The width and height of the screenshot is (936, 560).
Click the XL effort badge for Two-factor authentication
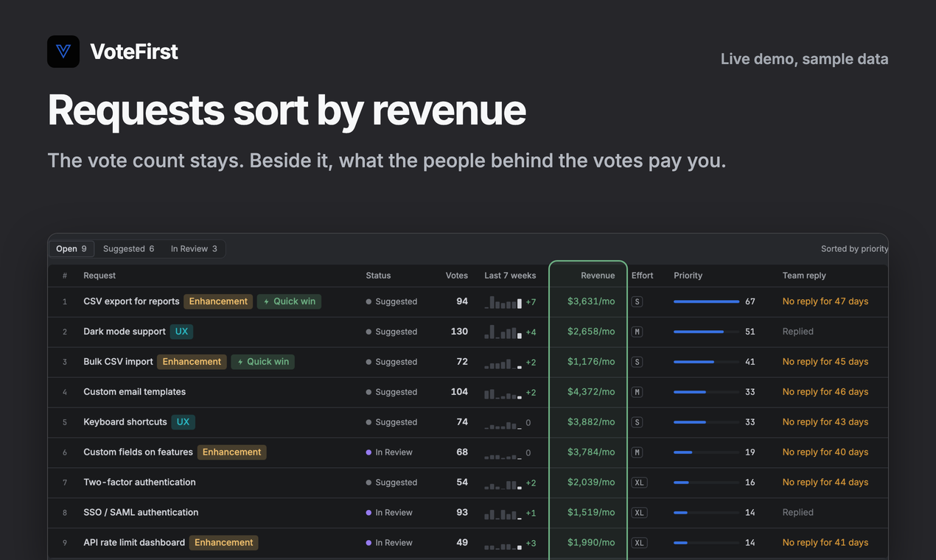click(640, 483)
